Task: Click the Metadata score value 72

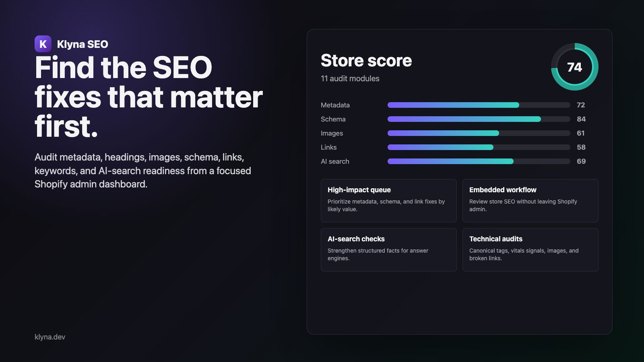Action: (581, 105)
